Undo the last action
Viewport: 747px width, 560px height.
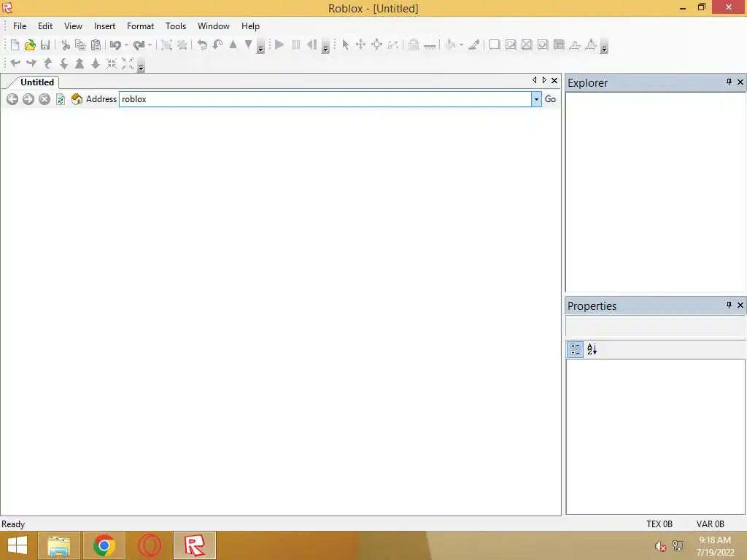click(x=115, y=44)
